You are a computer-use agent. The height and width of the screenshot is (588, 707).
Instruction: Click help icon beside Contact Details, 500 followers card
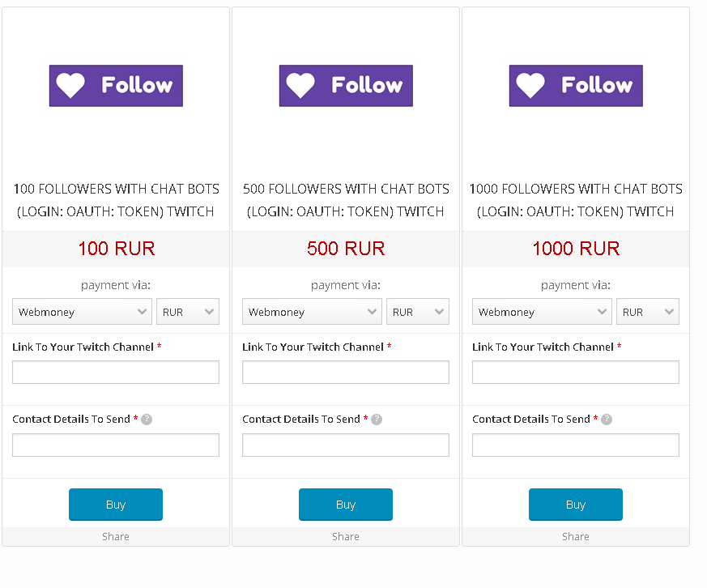click(x=377, y=420)
